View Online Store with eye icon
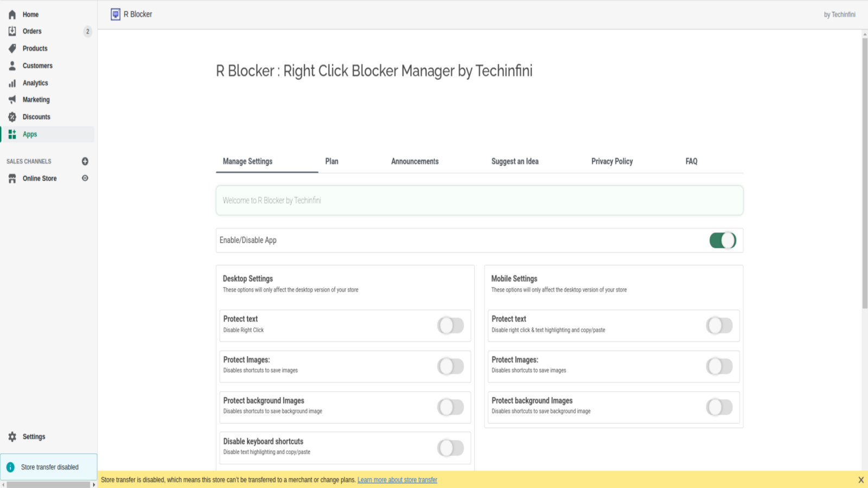This screenshot has width=868, height=488. (x=85, y=178)
